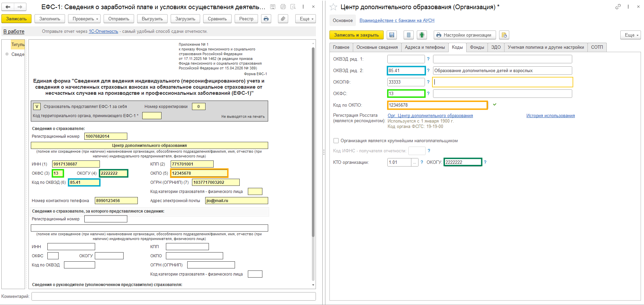Click the Отправить button
The height and width of the screenshot is (305, 644).
click(x=119, y=19)
